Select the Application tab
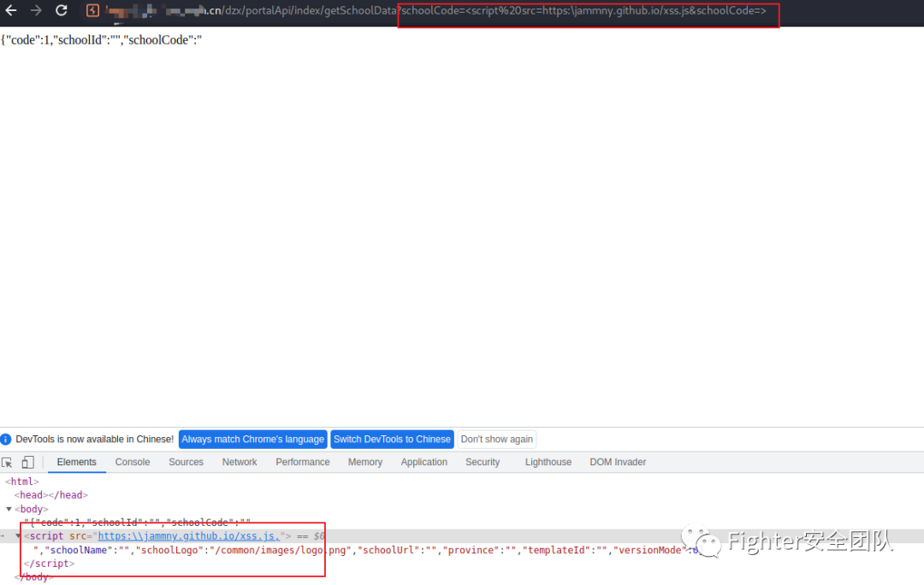The width and height of the screenshot is (924, 585). (423, 462)
